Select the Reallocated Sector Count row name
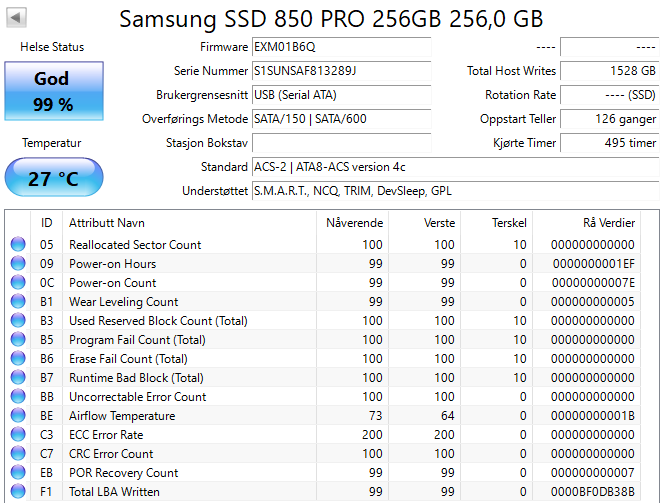Image resolution: width=664 pixels, height=503 pixels. [135, 245]
